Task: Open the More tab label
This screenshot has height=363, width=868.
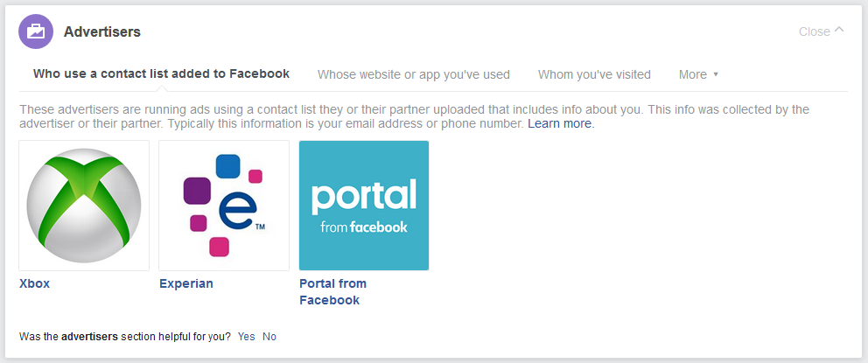Action: pyautogui.click(x=693, y=74)
